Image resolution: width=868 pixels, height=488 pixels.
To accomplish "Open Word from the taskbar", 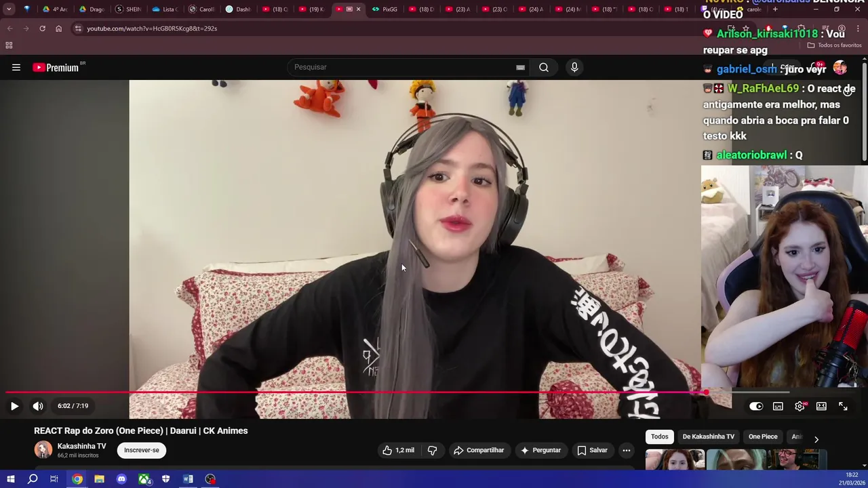I will tap(188, 479).
